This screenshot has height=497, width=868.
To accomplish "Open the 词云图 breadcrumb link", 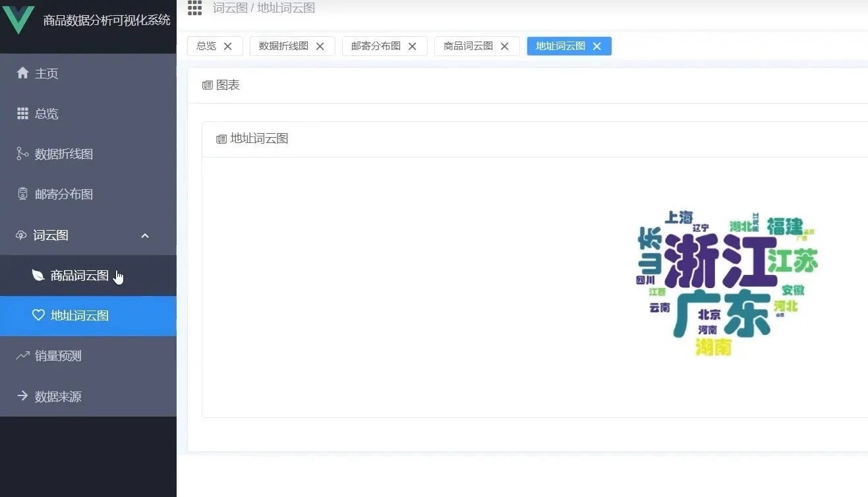I will 230,8.
